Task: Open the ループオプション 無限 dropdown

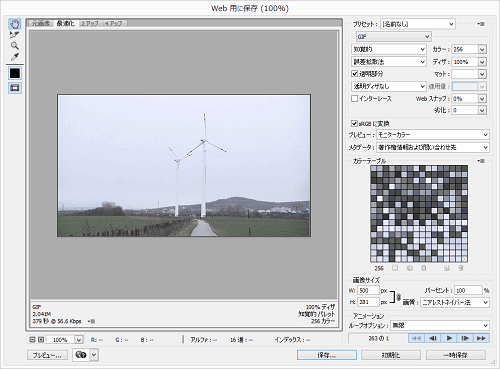Action: pyautogui.click(x=440, y=325)
